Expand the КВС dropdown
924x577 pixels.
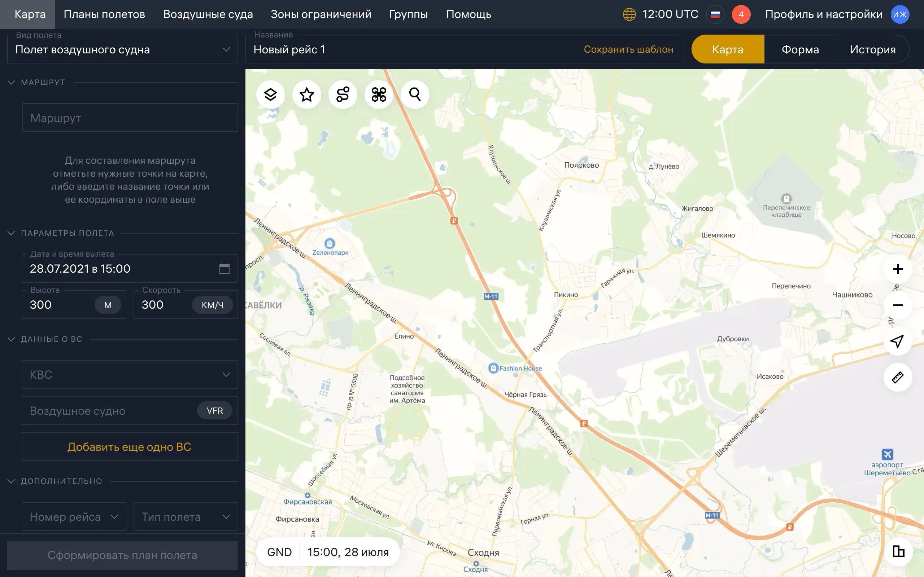[130, 374]
